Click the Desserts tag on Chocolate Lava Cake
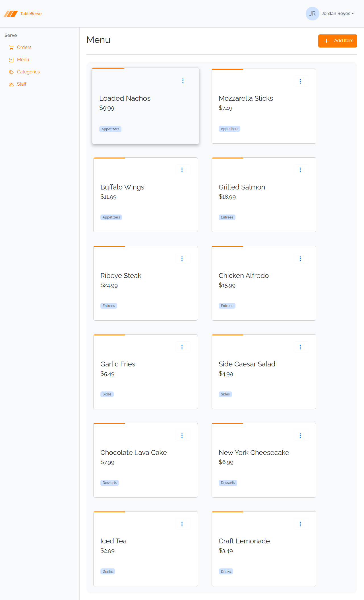Image resolution: width=364 pixels, height=600 pixels. [109, 483]
